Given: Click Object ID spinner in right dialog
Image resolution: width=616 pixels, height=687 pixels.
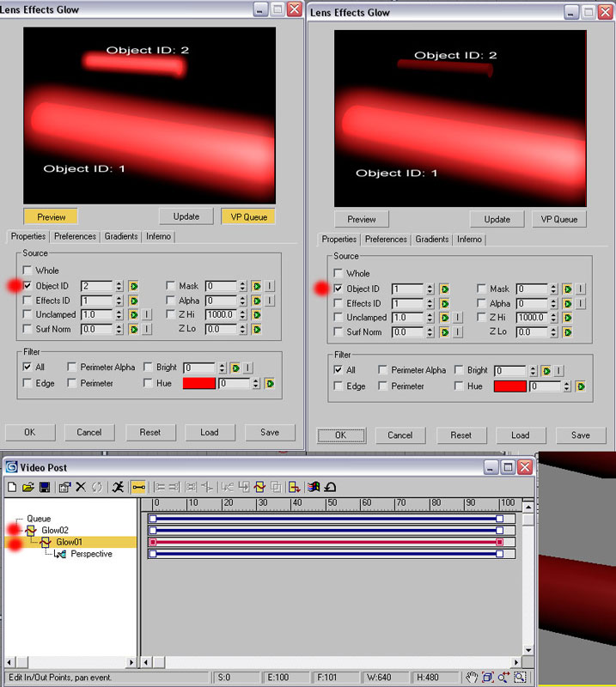Looking at the screenshot, I should click(x=430, y=289).
